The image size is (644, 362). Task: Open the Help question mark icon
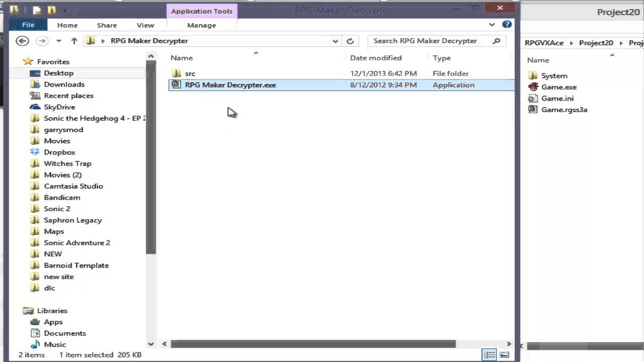pos(507,24)
